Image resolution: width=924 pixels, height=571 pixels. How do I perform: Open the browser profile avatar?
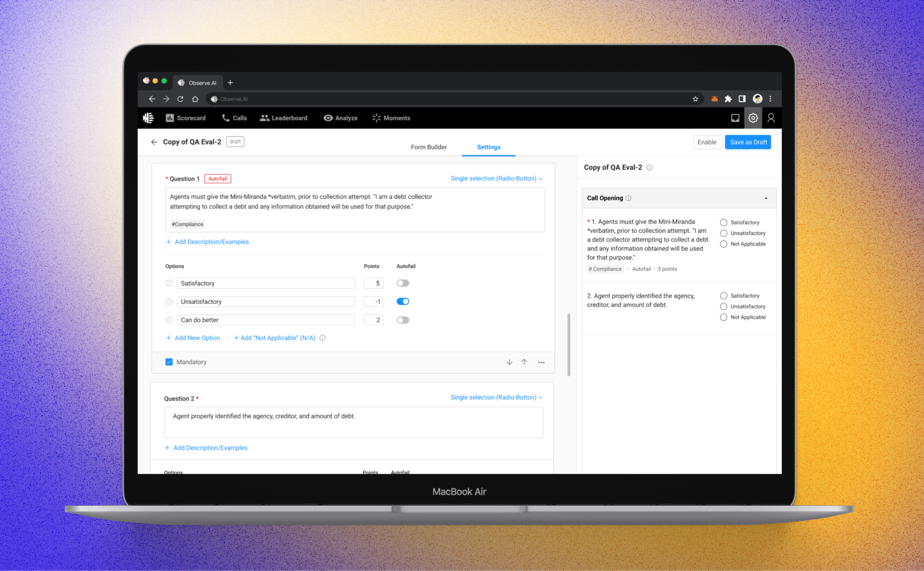click(757, 99)
